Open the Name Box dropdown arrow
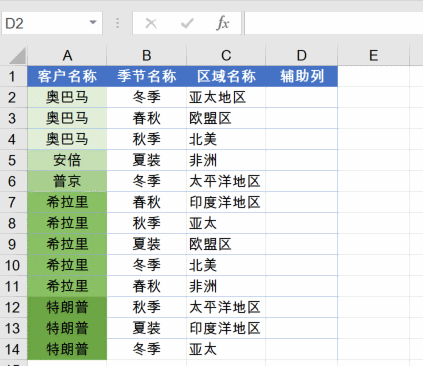 [93, 23]
